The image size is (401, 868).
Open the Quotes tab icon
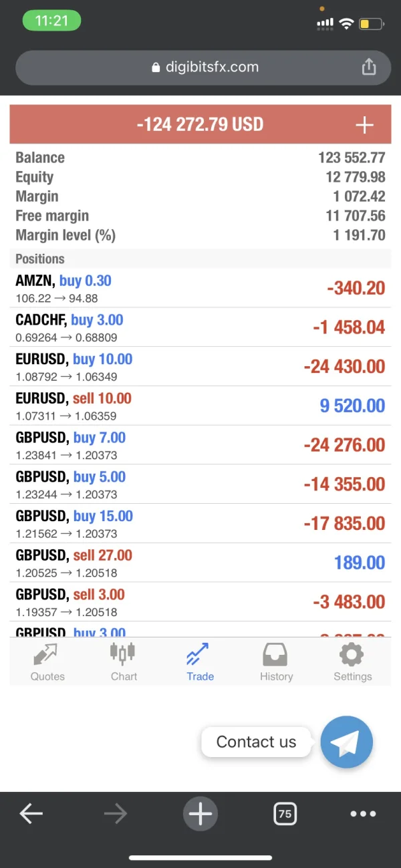tap(47, 655)
